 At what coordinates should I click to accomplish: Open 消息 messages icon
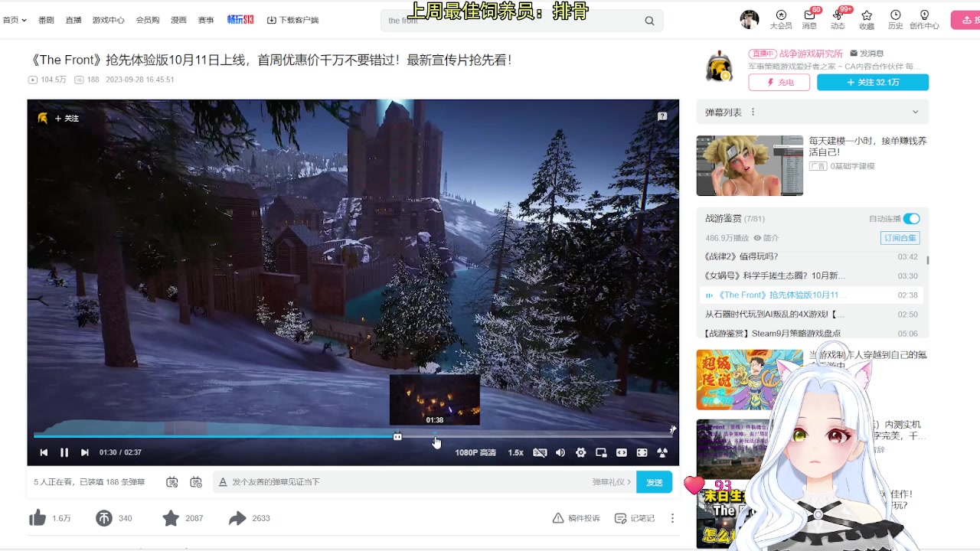[x=809, y=20]
